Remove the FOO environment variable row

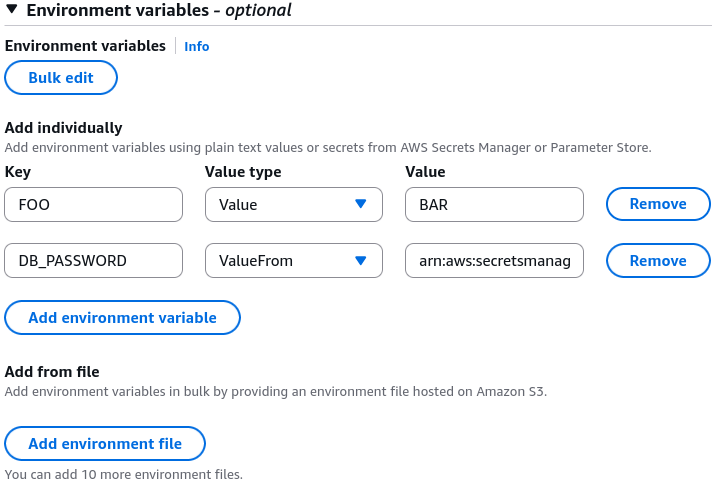click(x=658, y=204)
